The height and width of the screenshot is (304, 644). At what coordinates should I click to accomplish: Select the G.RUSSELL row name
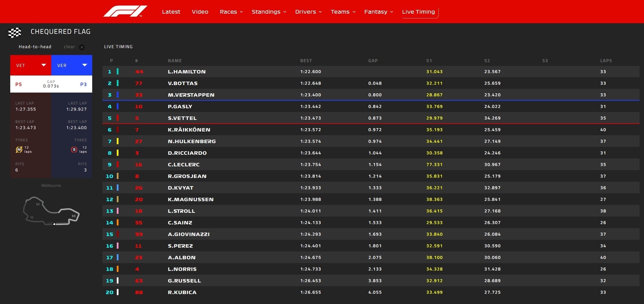tap(184, 281)
